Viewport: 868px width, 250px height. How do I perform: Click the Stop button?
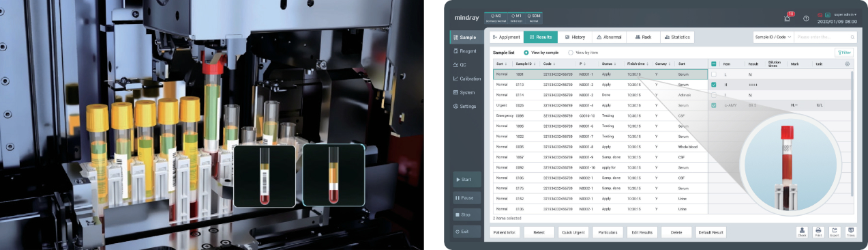(466, 214)
